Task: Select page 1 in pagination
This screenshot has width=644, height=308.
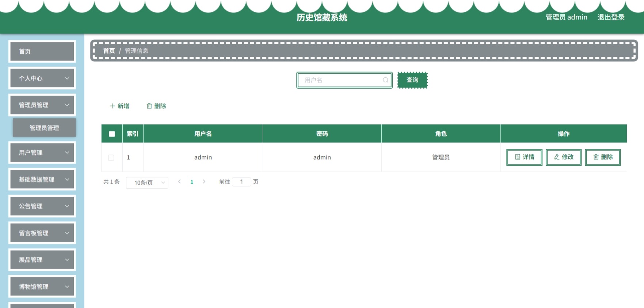Action: (x=192, y=182)
